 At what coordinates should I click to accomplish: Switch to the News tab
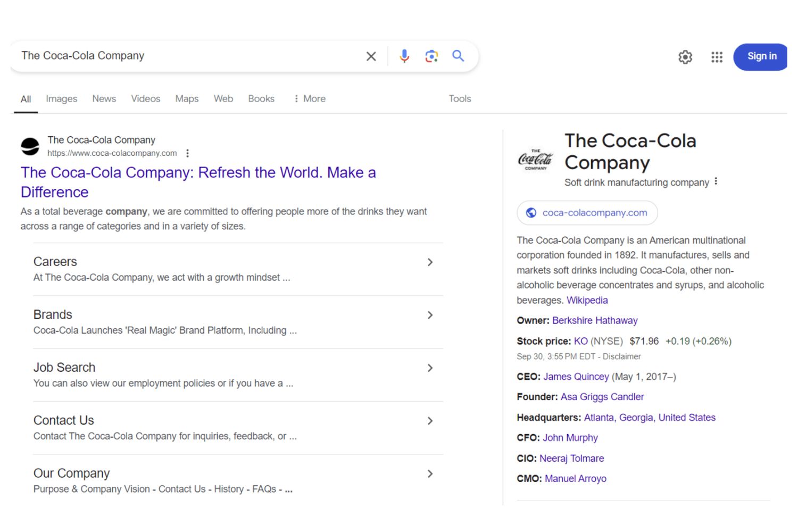[x=104, y=99]
